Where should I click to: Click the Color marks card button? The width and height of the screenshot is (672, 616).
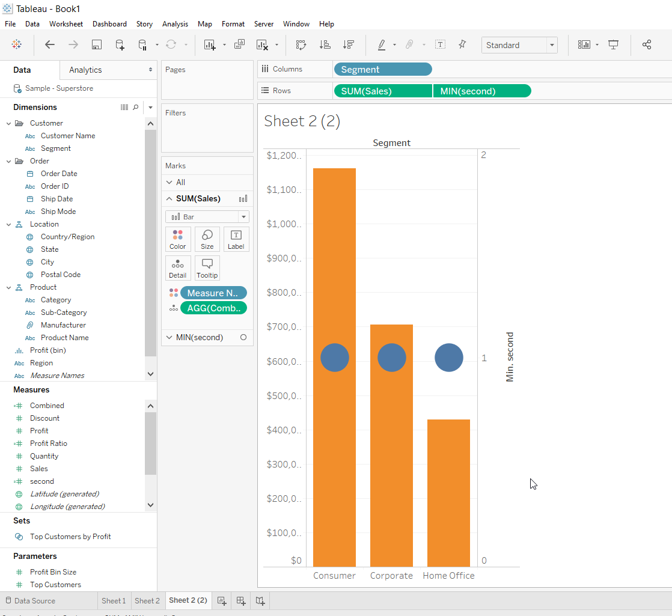[x=178, y=239]
